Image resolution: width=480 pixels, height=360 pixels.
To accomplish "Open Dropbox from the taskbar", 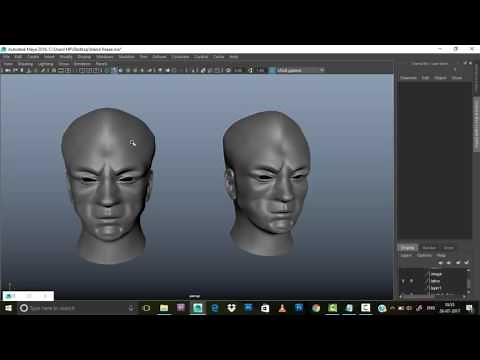I will tap(231, 308).
